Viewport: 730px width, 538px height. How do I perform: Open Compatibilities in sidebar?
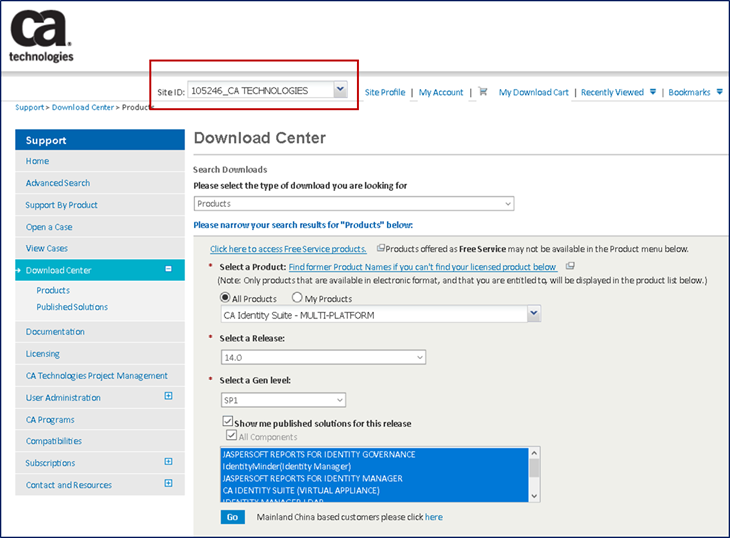tap(100, 441)
